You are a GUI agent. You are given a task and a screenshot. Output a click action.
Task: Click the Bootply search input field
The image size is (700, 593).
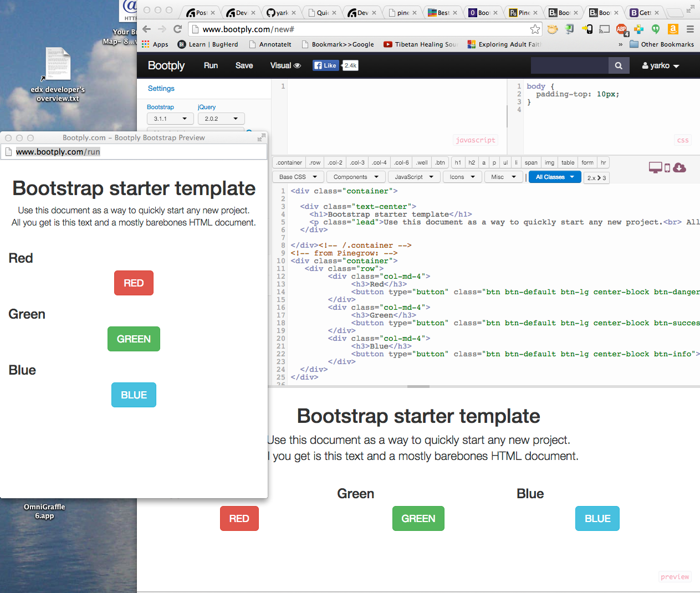[x=569, y=65]
